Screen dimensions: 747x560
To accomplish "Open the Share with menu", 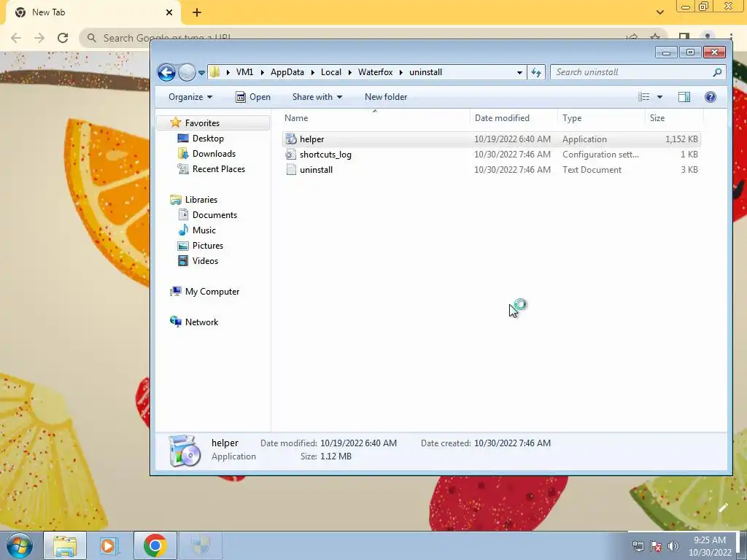I will (x=317, y=97).
